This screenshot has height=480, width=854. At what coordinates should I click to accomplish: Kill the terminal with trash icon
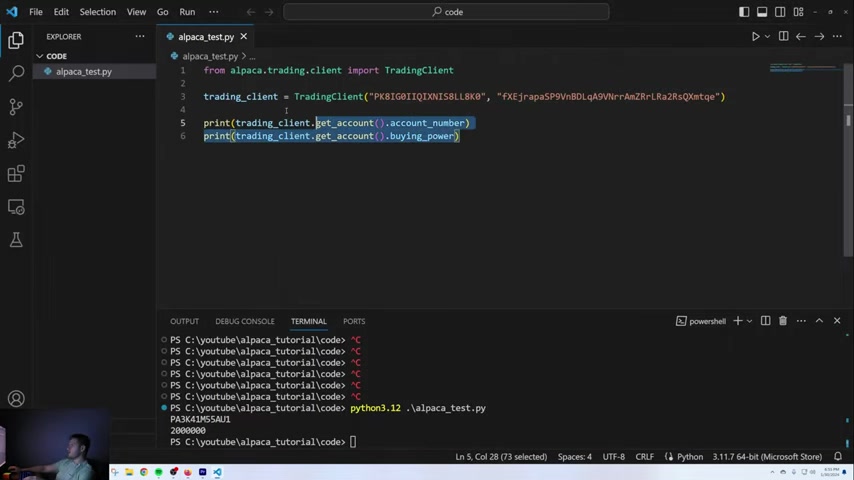click(783, 321)
